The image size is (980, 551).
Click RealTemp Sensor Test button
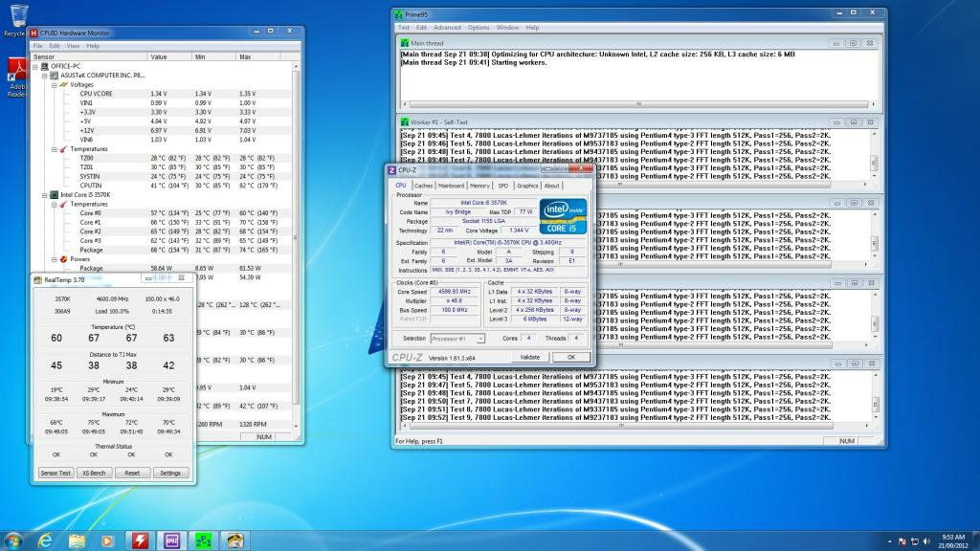tap(56, 473)
